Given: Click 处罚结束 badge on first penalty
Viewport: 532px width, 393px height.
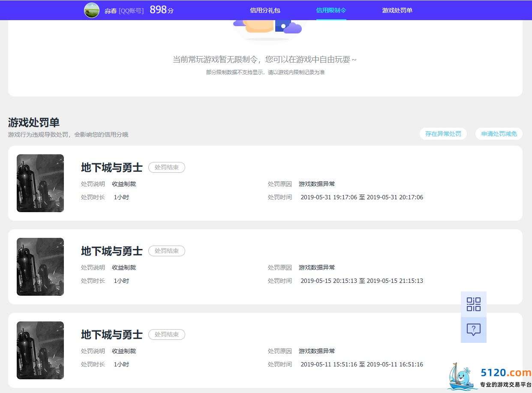Looking at the screenshot, I should coord(167,167).
